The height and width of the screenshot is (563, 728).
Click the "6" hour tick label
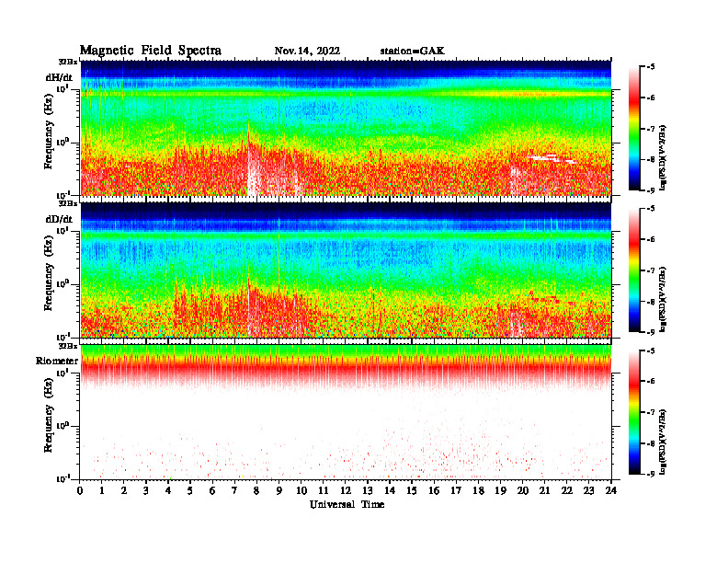tap(212, 491)
